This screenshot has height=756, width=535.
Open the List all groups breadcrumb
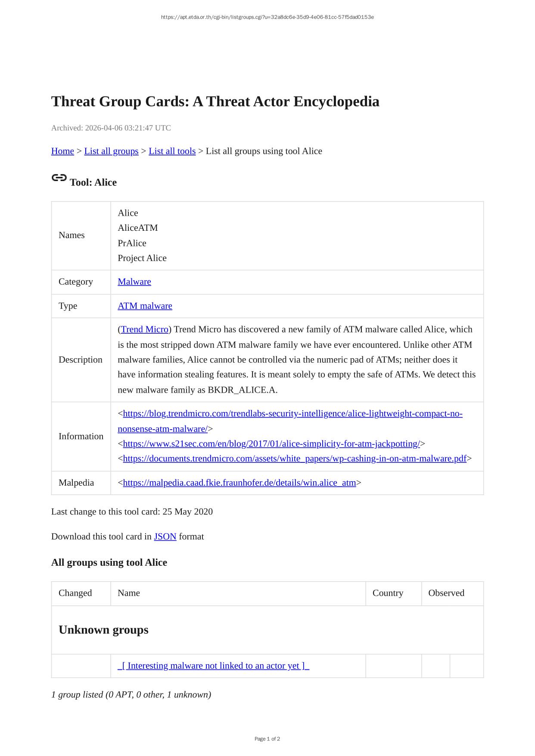pos(111,151)
